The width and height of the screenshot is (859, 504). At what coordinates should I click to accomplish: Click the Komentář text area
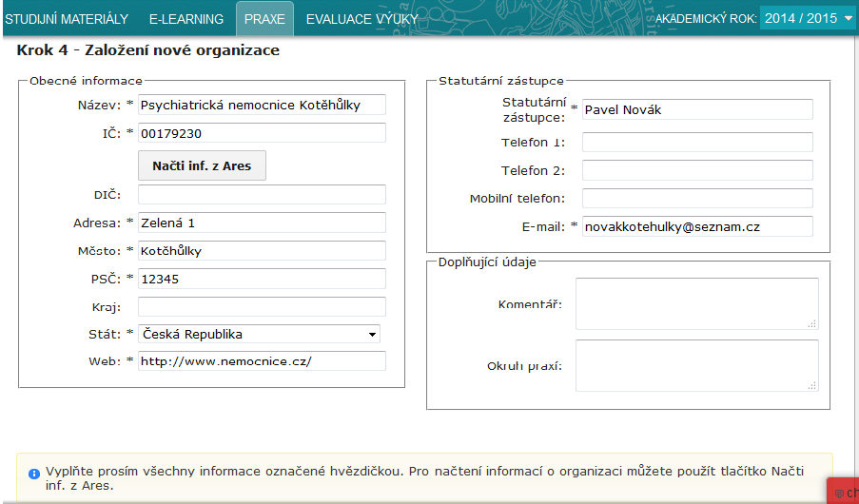tap(697, 303)
